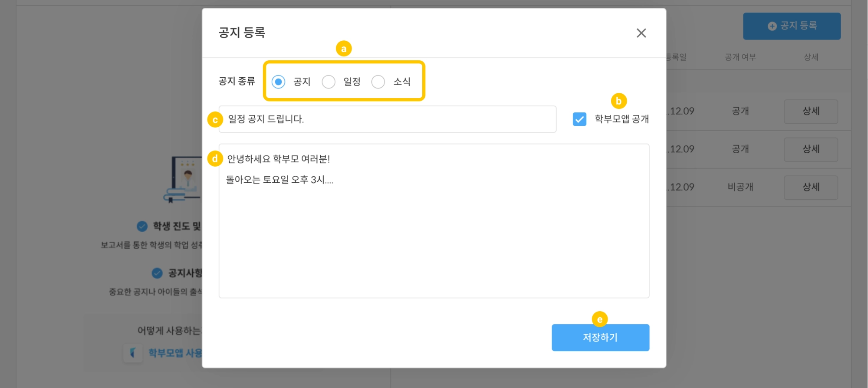
Task: Click the blue check icon beside 학생 진도
Action: tap(142, 226)
